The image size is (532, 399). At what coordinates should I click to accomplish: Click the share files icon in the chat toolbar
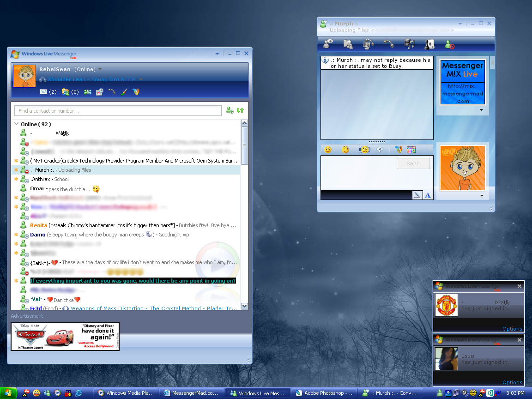[x=348, y=44]
